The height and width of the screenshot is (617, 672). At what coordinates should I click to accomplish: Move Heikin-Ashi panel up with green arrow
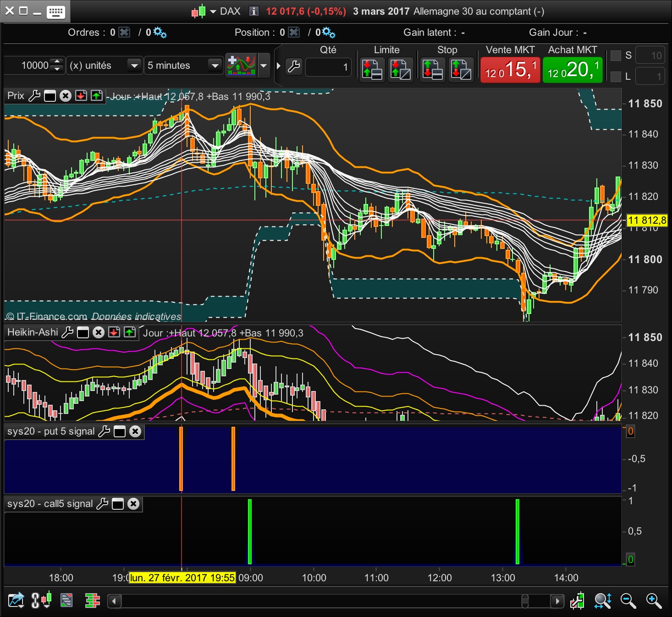coord(130,332)
